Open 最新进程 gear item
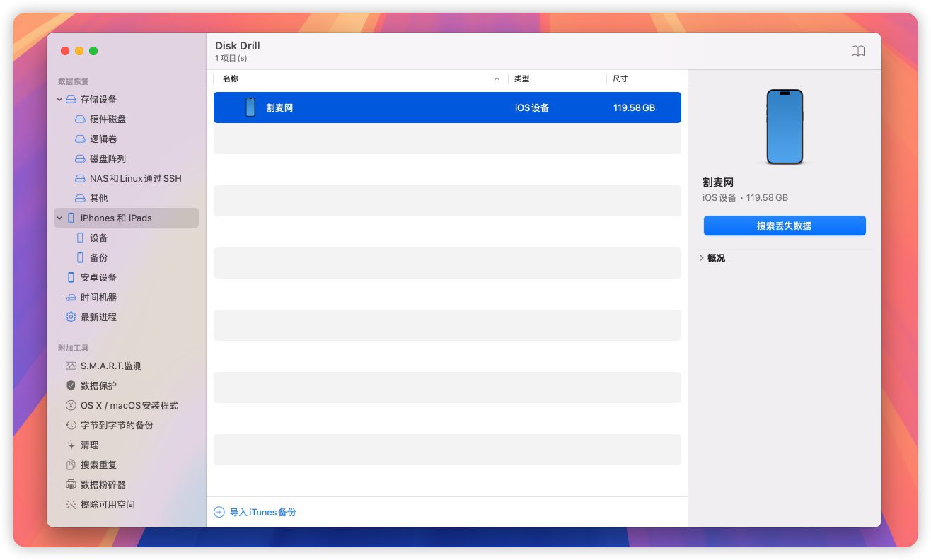Screen dimensions: 931x560 (x=98, y=317)
